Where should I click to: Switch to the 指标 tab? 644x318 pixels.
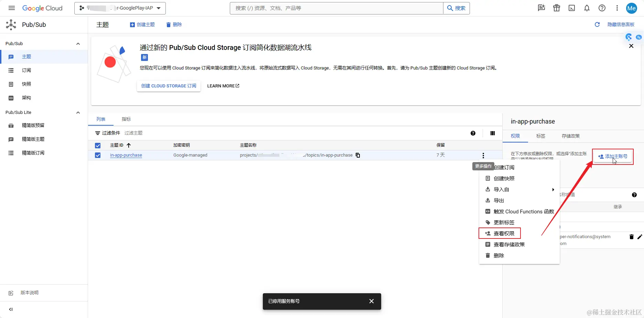[x=126, y=119]
